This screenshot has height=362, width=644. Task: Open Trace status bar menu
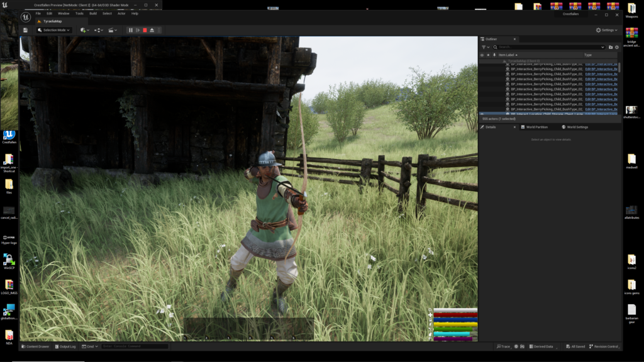[504, 346]
